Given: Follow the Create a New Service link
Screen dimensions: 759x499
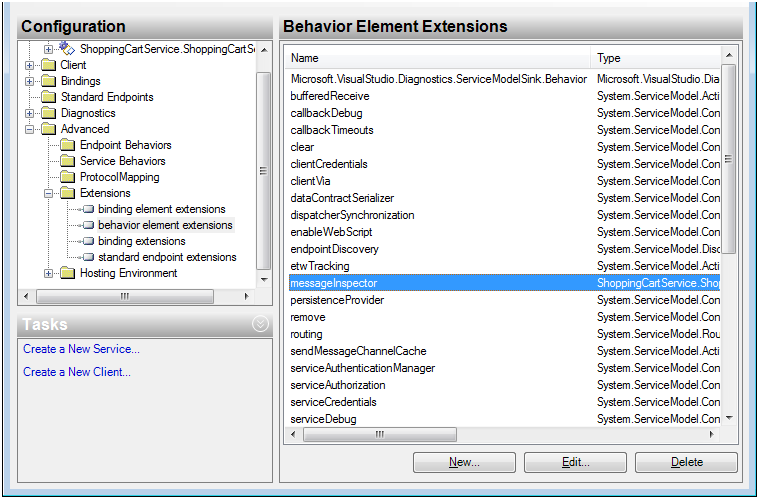Looking at the screenshot, I should (81, 349).
